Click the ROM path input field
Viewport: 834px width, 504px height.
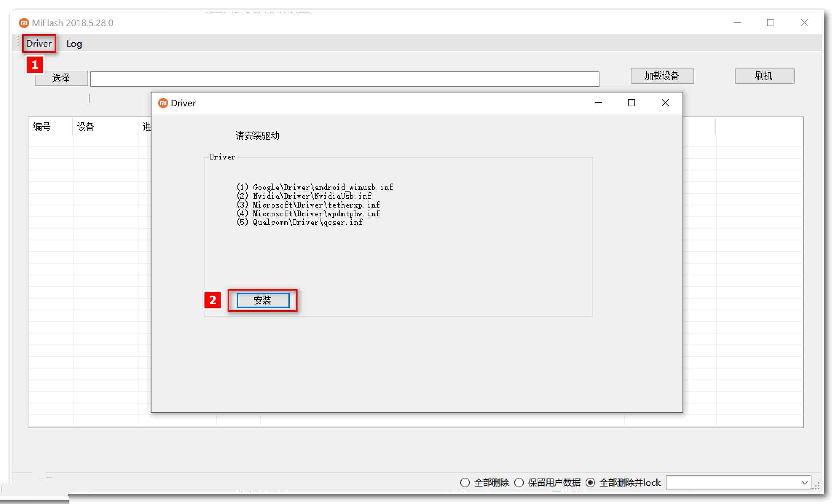click(344, 79)
